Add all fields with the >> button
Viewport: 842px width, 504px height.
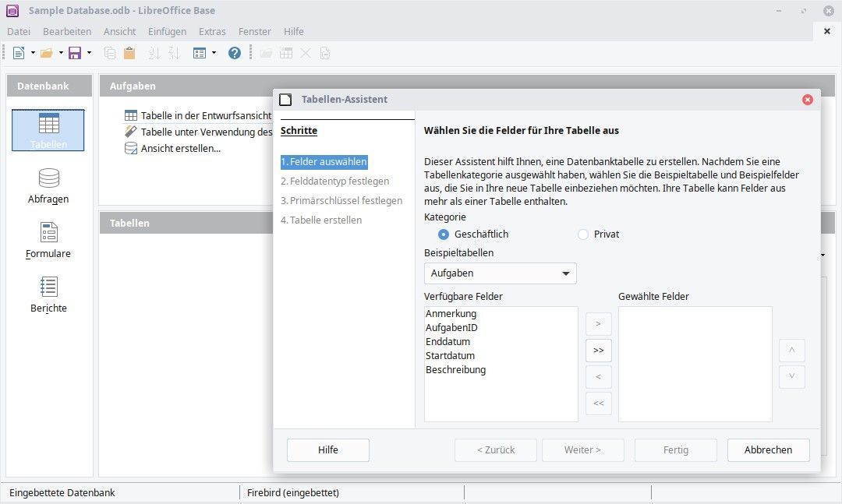coord(598,351)
